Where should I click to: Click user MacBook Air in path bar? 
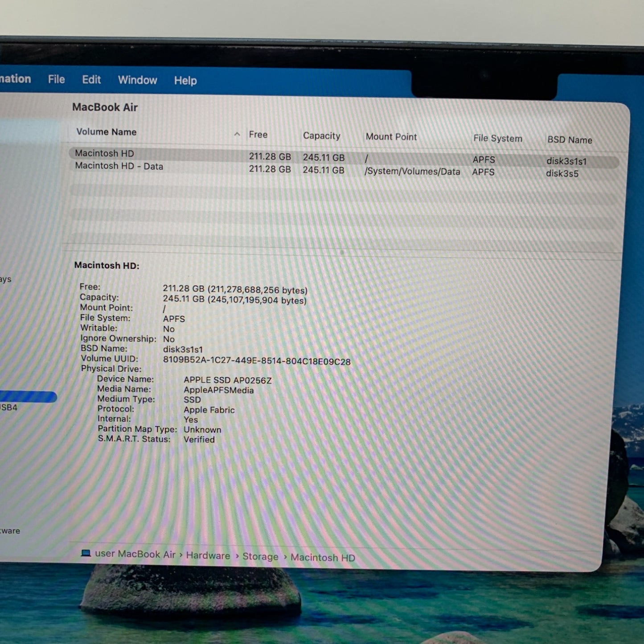135,554
